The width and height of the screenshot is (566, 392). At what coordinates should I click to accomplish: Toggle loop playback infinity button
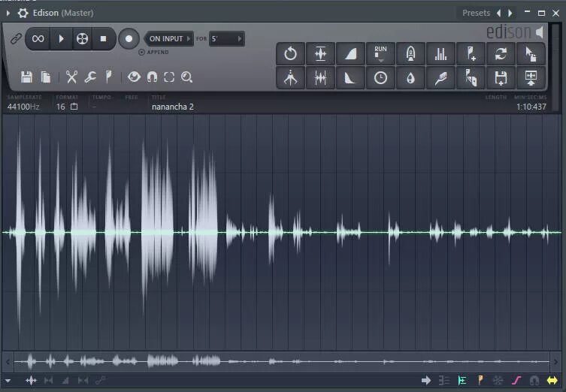point(38,38)
